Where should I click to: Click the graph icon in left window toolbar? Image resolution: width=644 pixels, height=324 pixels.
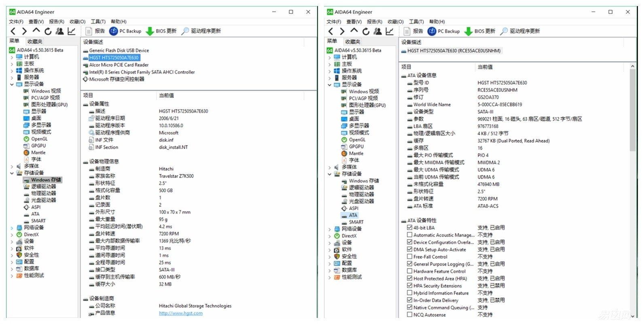pyautogui.click(x=72, y=31)
